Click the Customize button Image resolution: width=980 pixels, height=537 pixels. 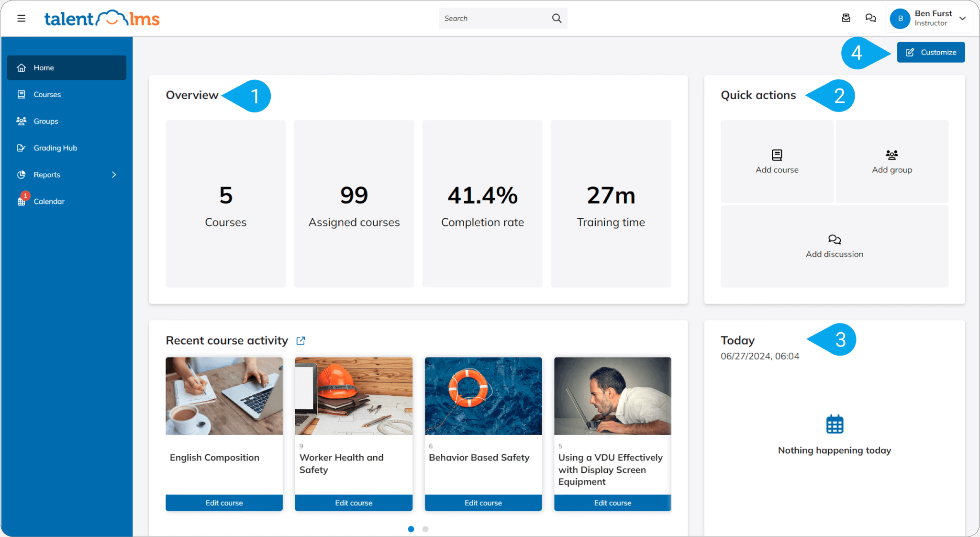point(930,52)
